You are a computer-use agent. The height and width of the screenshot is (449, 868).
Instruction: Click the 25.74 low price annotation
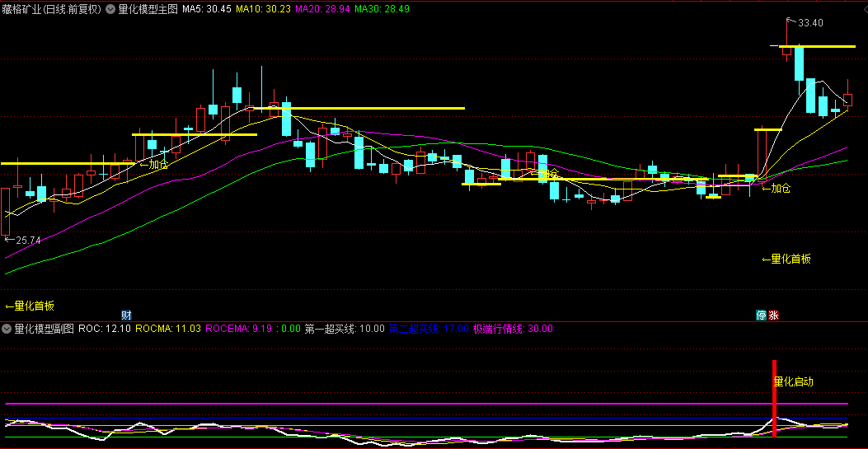click(x=23, y=241)
